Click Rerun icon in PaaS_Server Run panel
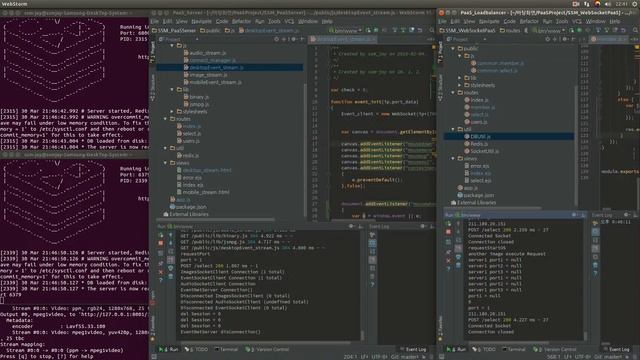 pos(161,235)
